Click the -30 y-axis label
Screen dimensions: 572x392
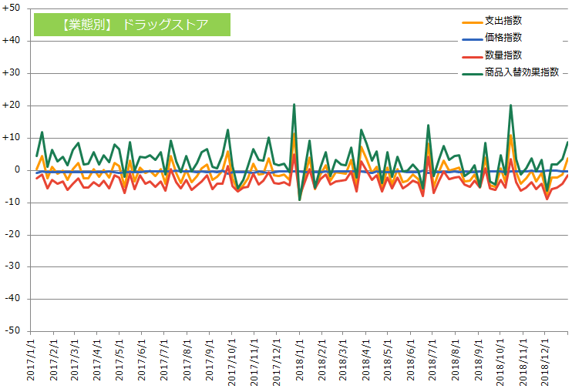click(x=12, y=266)
